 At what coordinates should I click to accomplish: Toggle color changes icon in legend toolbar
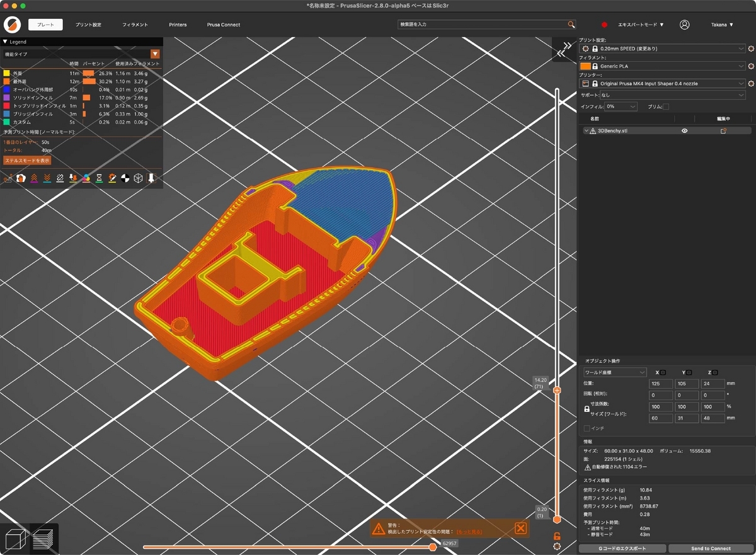(x=86, y=178)
